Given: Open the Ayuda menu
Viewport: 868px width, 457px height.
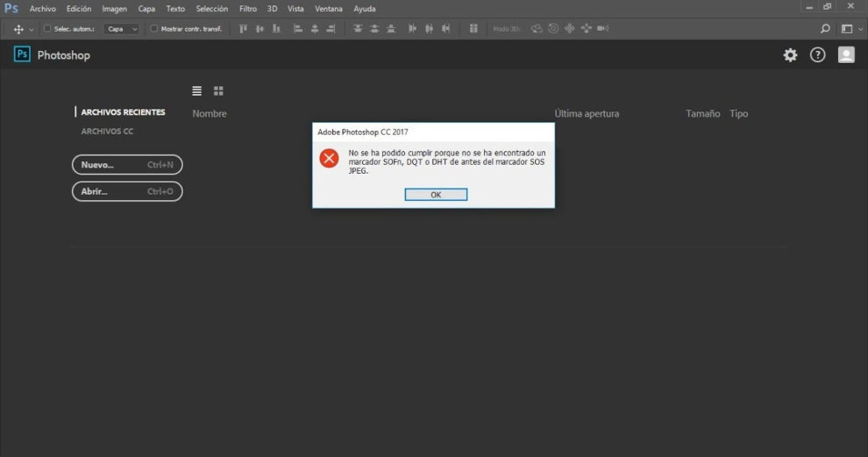Looking at the screenshot, I should 364,9.
